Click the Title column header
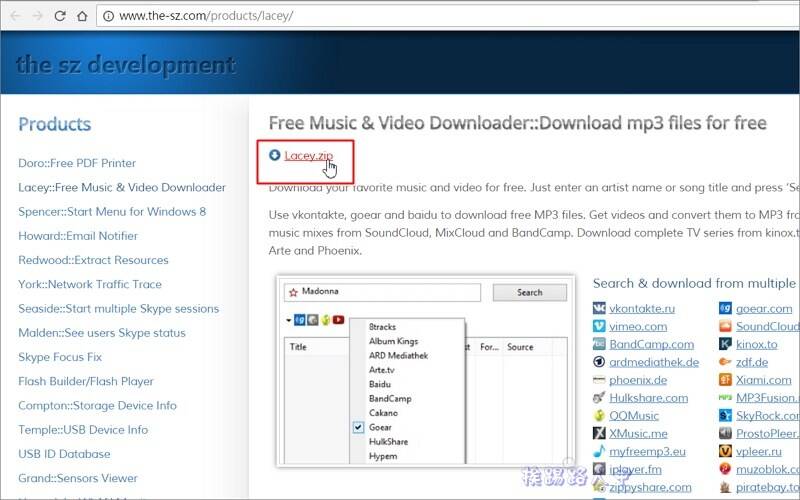The image size is (800, 500). (x=298, y=347)
